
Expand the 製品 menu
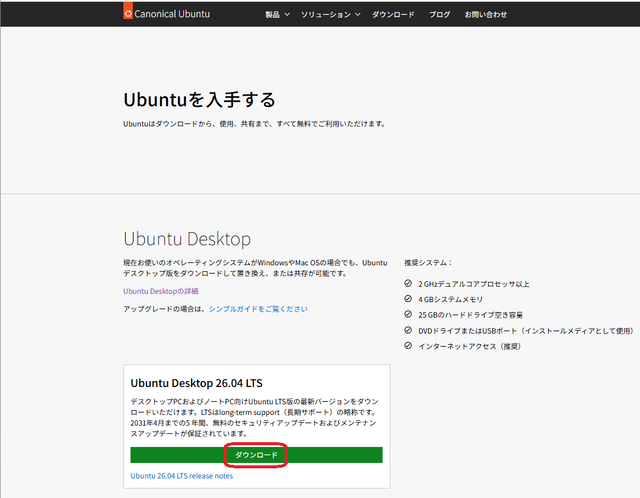(277, 15)
